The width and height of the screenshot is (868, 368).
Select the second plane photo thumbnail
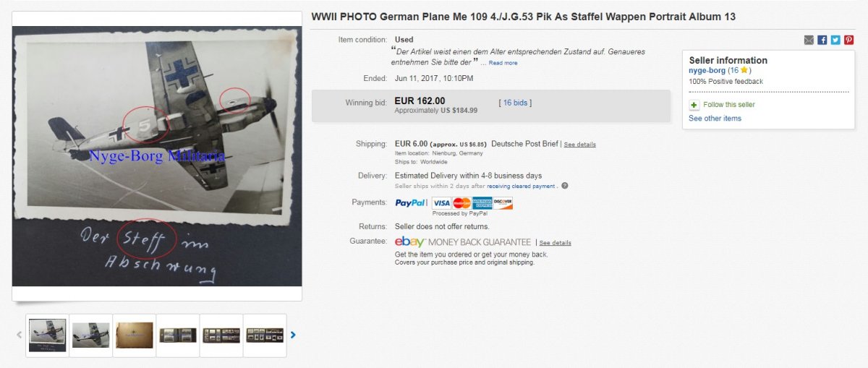click(91, 335)
